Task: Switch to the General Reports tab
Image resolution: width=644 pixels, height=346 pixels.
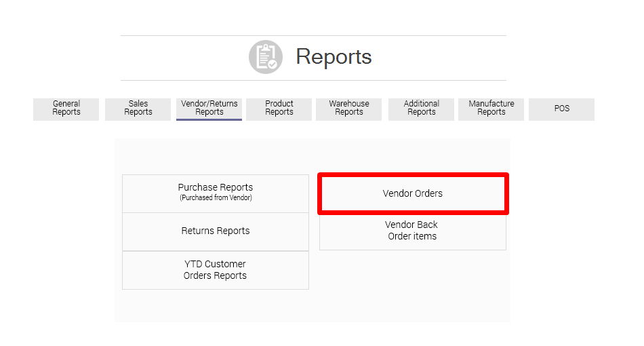Action: pos(66,109)
